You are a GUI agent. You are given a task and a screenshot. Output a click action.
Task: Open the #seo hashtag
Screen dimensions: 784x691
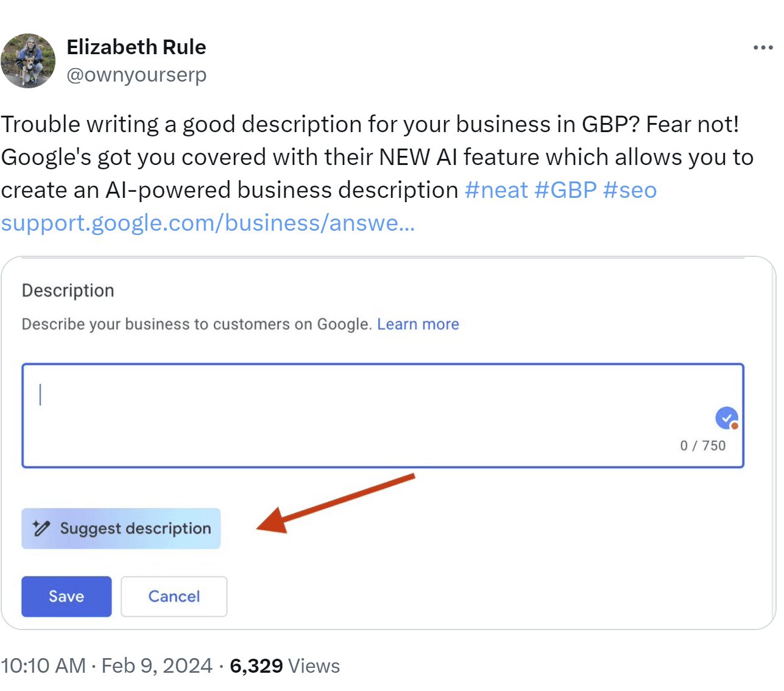(x=630, y=190)
